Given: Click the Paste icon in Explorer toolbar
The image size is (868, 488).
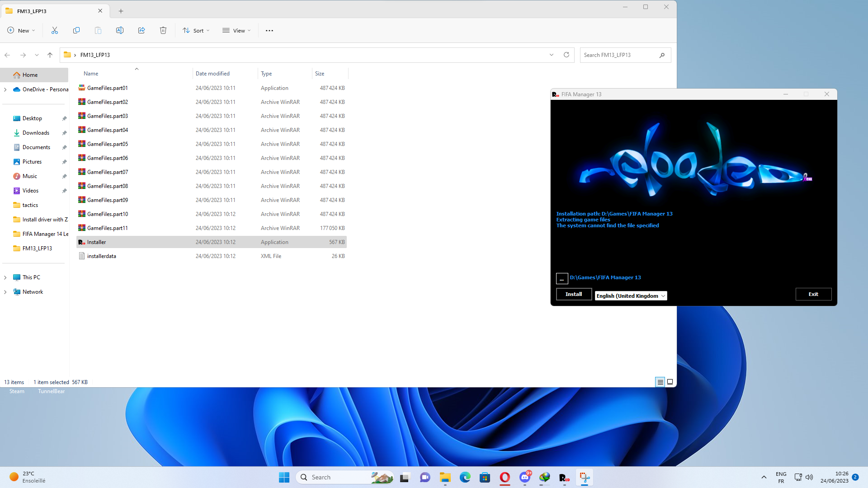Looking at the screenshot, I should pos(98,30).
